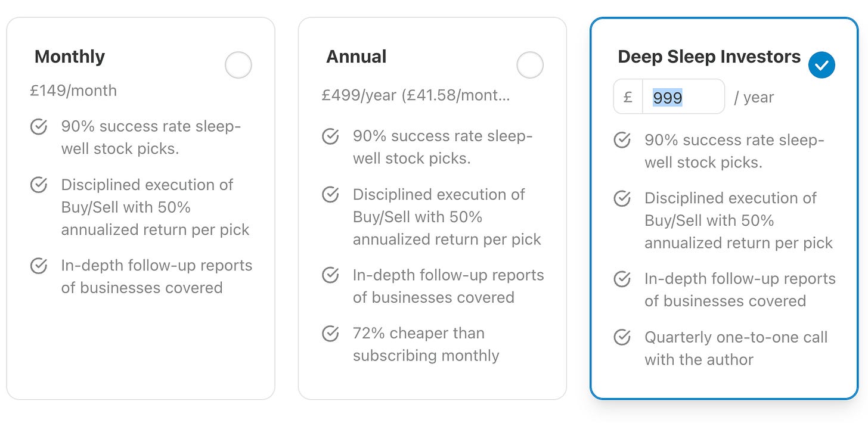
Task: Click the Monthly plan title
Action: tap(70, 57)
